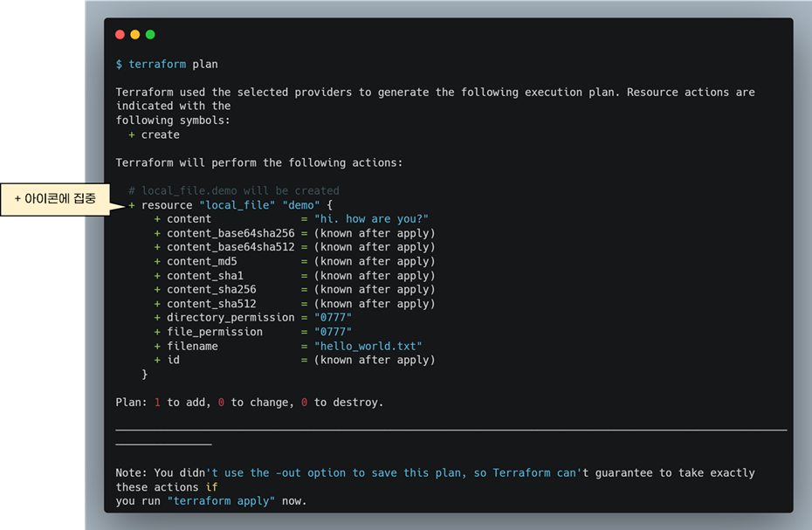
Task: Click the yellow "if" word in the Note
Action: point(211,487)
